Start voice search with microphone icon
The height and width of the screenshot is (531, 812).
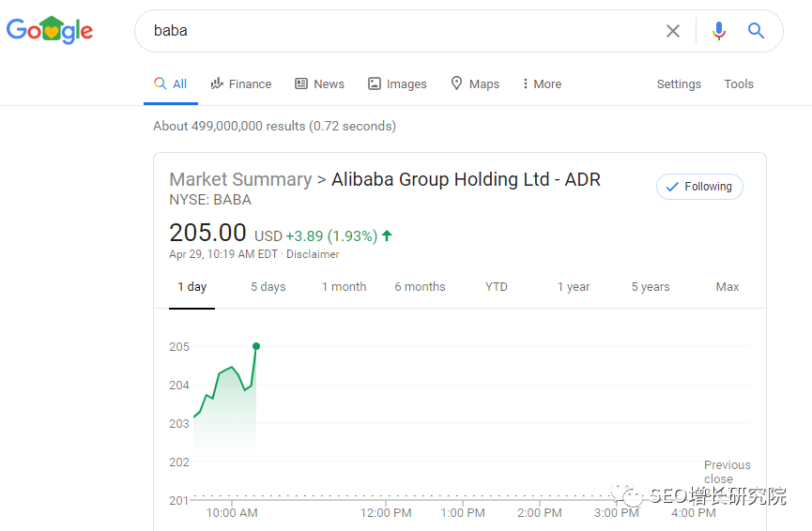pyautogui.click(x=718, y=31)
